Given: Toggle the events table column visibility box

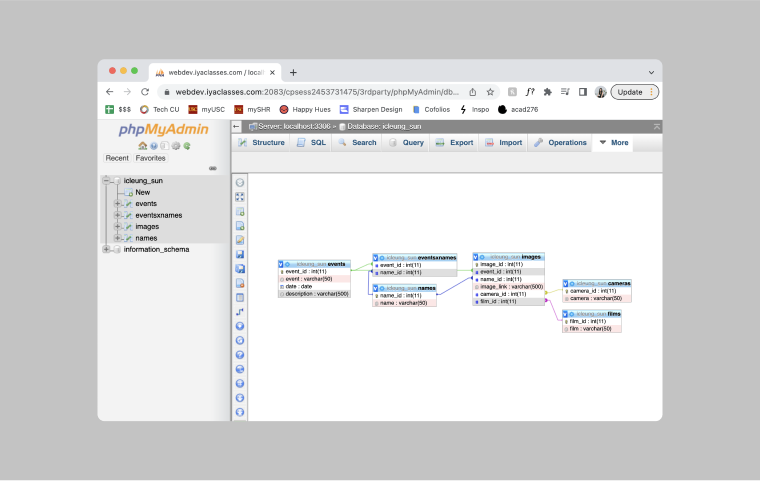Looking at the screenshot, I should coord(281,264).
